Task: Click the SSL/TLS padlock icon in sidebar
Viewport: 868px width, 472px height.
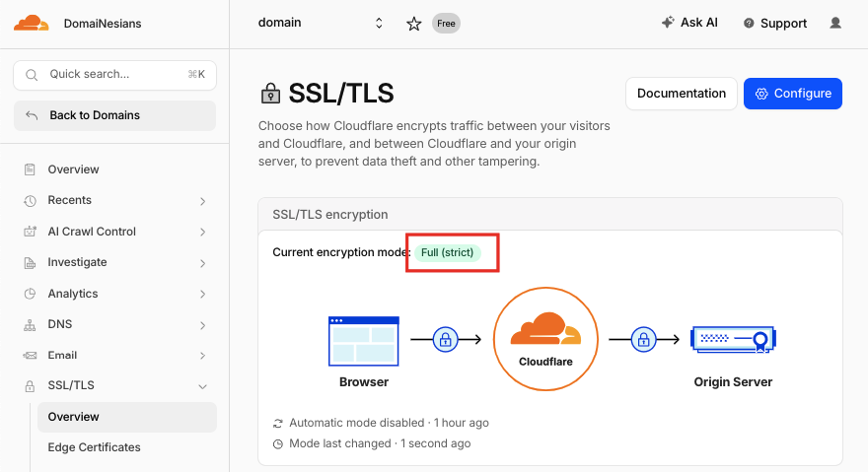Action: tap(30, 386)
